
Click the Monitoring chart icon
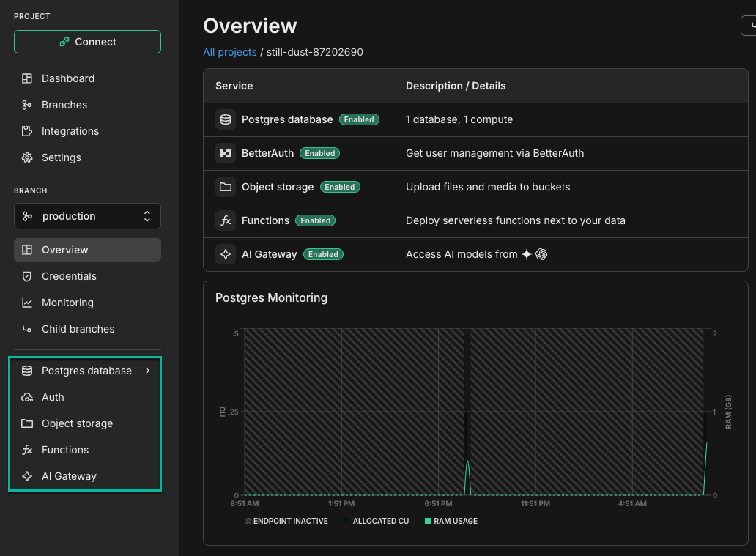27,303
